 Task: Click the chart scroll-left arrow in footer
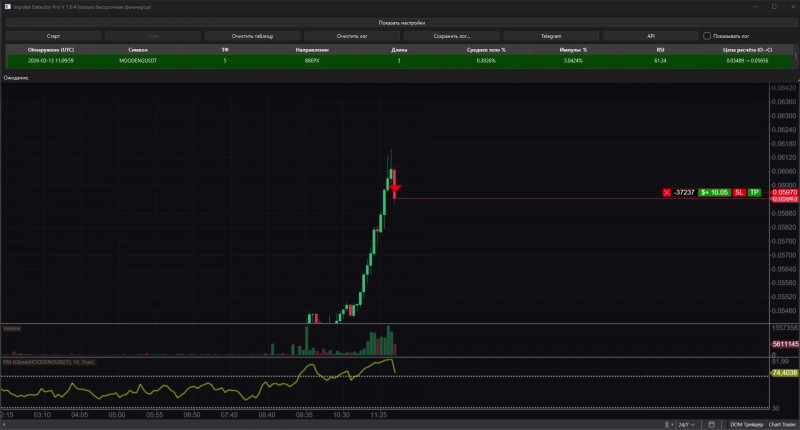pos(3,424)
